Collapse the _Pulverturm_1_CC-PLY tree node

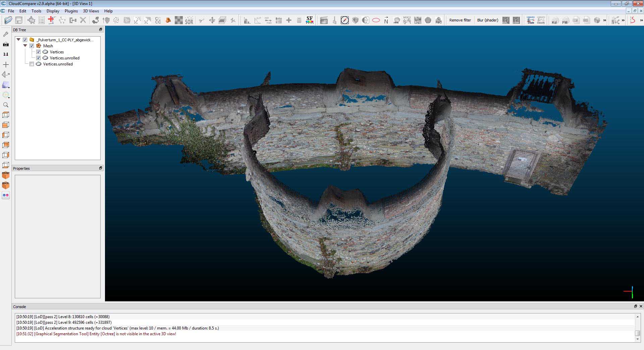tap(18, 40)
